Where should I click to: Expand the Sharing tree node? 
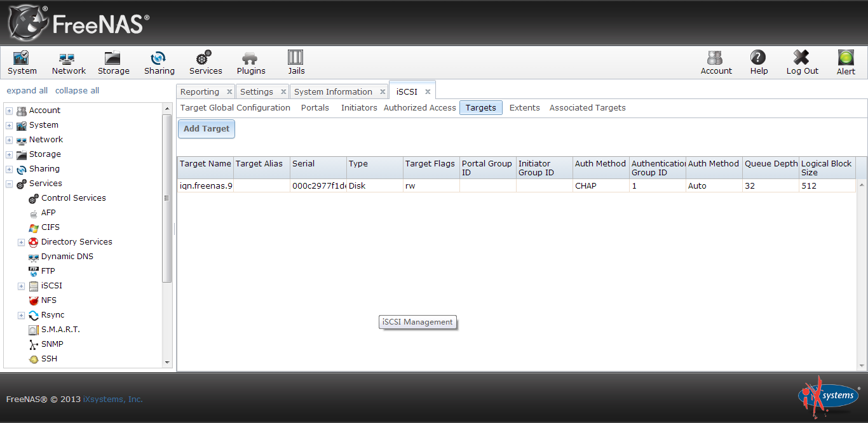pos(9,169)
